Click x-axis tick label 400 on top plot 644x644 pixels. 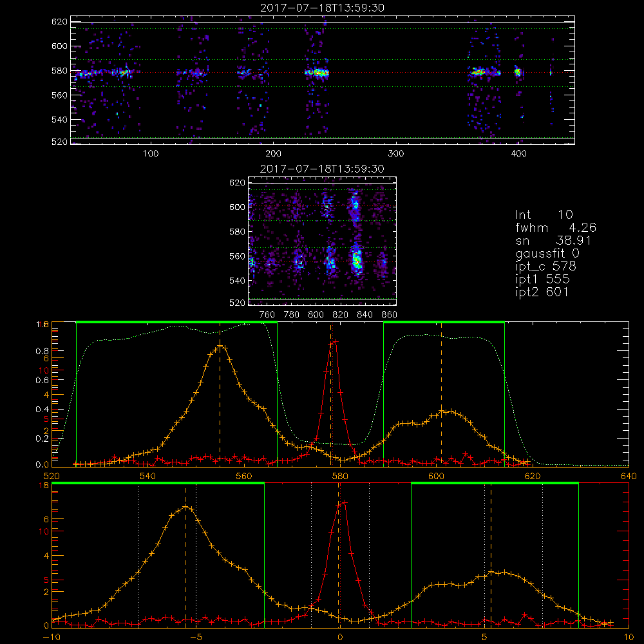click(518, 154)
